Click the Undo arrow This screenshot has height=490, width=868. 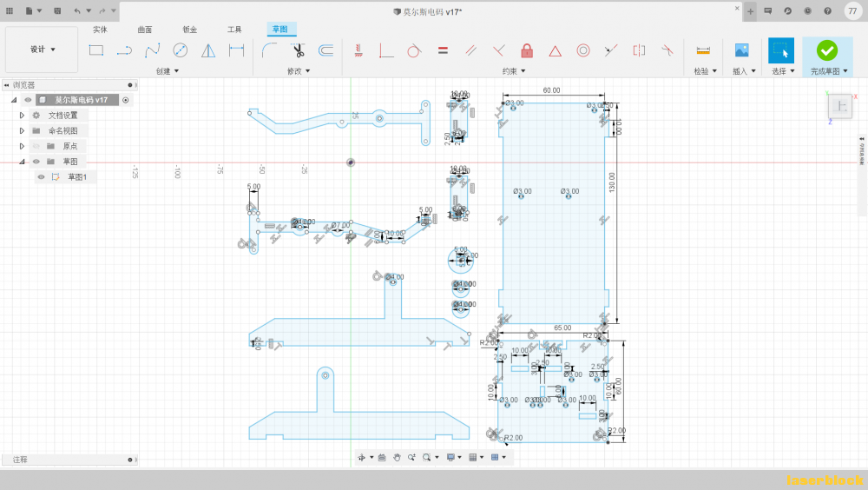77,10
